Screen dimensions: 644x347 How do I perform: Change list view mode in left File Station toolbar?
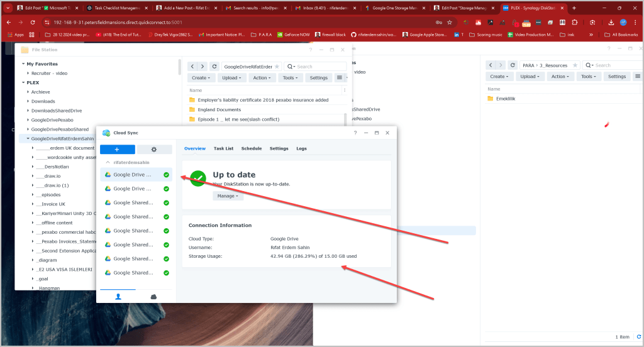339,77
